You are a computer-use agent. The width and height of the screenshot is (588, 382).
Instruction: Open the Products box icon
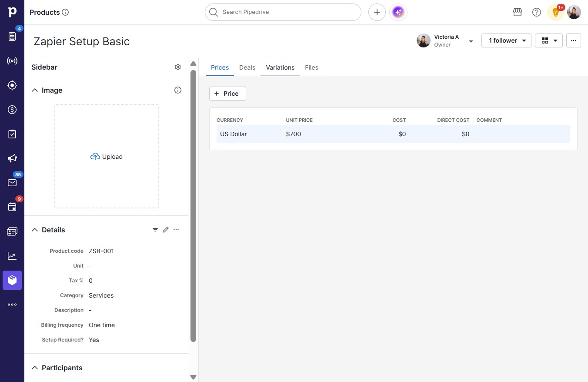click(12, 280)
